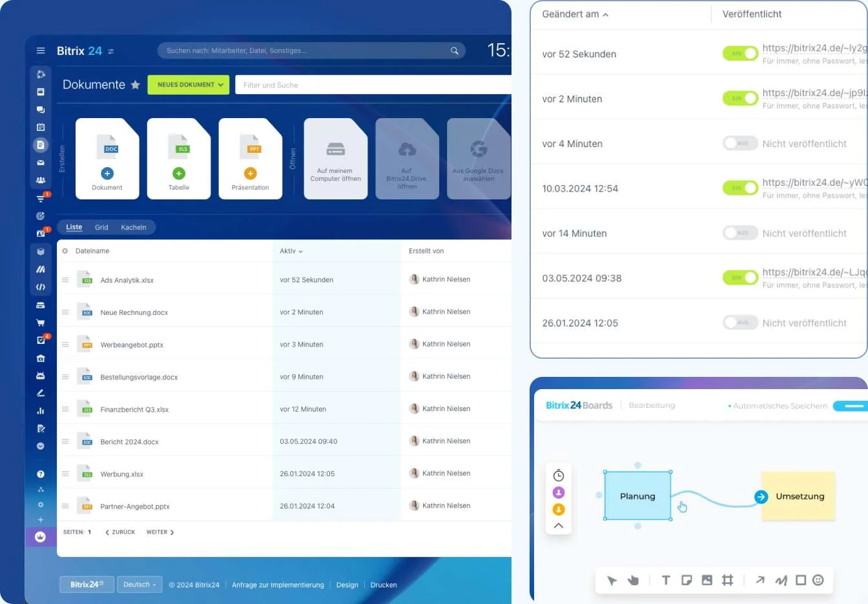Expand the more-items arrow in left sidebar
This screenshot has height=604, width=868.
[x=41, y=446]
